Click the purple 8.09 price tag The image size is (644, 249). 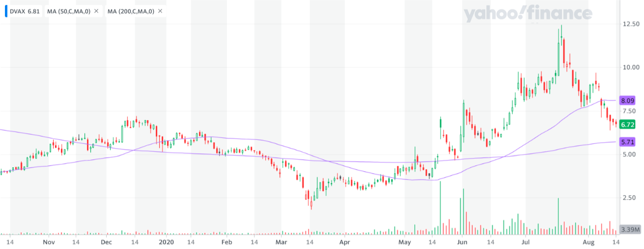pyautogui.click(x=628, y=100)
